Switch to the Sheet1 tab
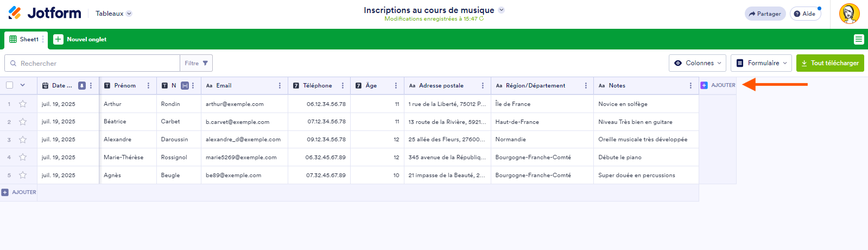Screen dimensions: 868x250 click(x=24, y=39)
